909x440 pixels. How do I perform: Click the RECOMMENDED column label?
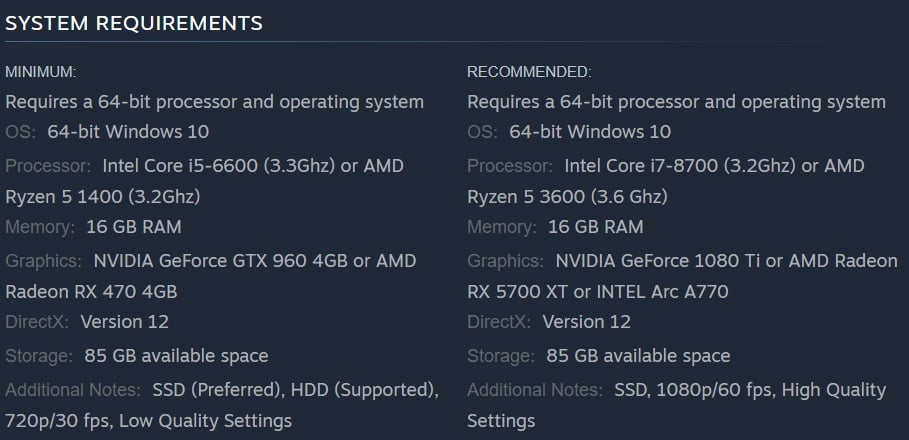pyautogui.click(x=529, y=72)
